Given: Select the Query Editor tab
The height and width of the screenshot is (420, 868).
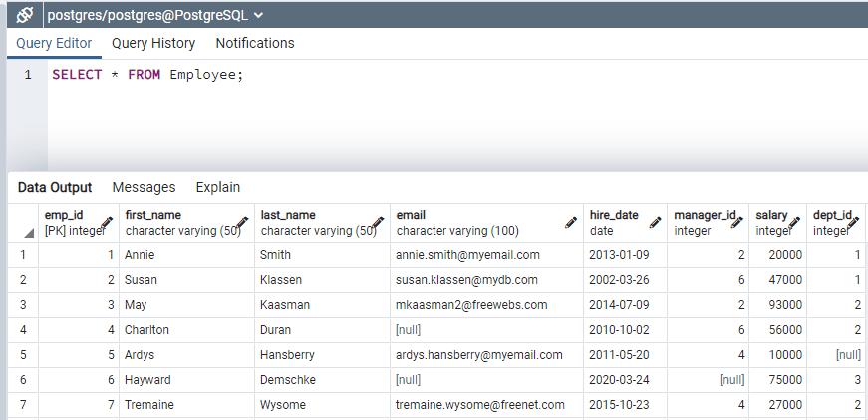Looking at the screenshot, I should tap(54, 43).
